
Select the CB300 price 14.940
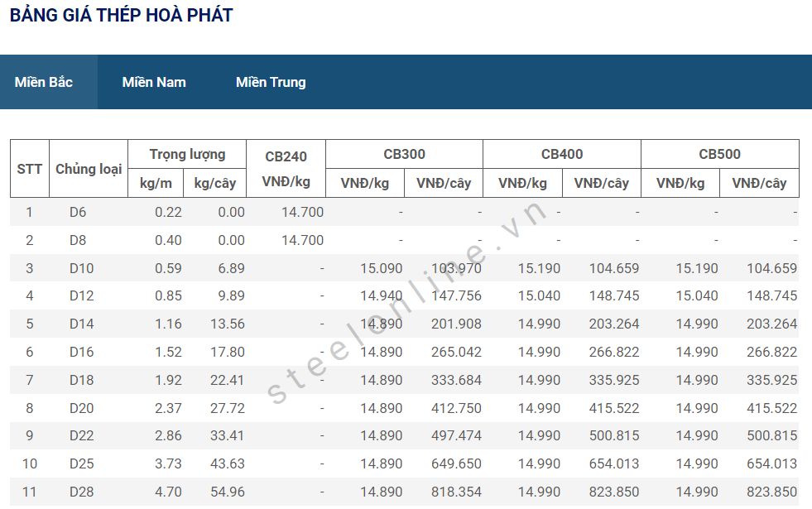[x=382, y=295]
